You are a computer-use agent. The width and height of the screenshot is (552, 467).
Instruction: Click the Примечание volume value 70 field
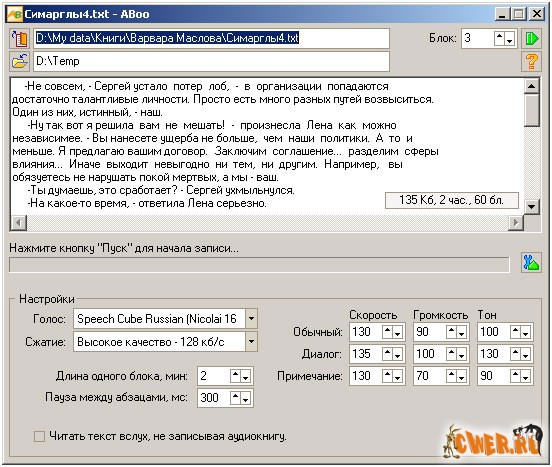[430, 376]
